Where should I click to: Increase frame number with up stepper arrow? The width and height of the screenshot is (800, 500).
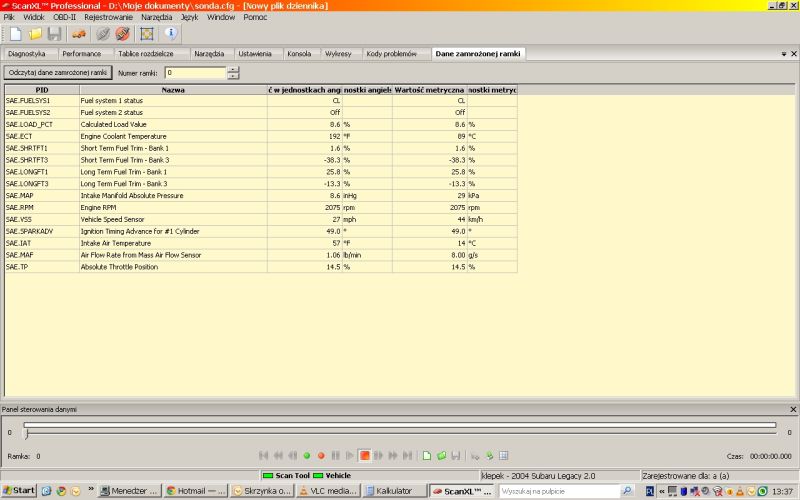(233, 69)
